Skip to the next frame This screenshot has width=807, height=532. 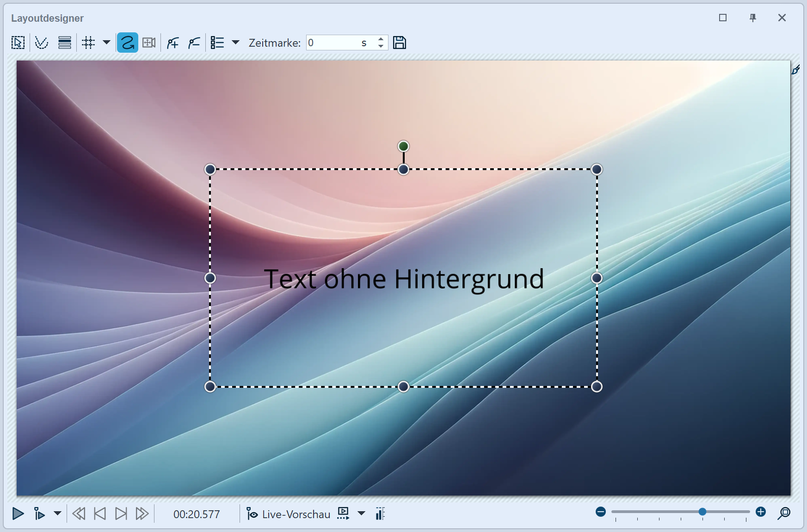(121, 514)
